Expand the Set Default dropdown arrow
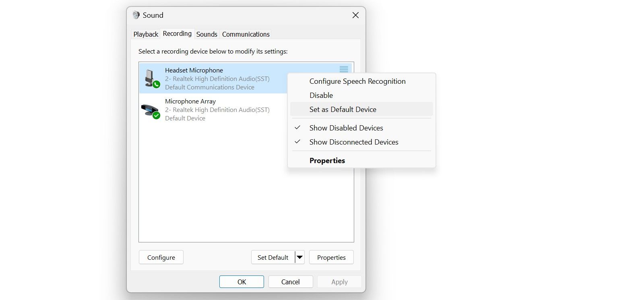The image size is (644, 300). tap(299, 257)
